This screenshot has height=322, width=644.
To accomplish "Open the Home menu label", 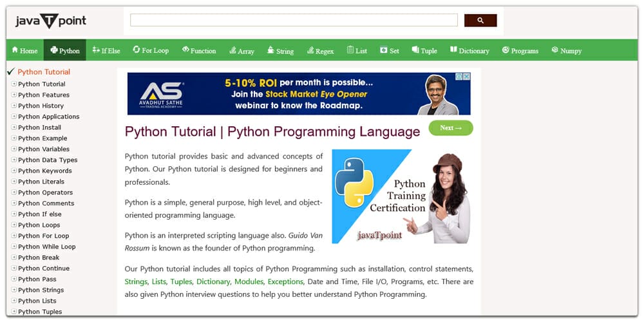I will coord(29,51).
